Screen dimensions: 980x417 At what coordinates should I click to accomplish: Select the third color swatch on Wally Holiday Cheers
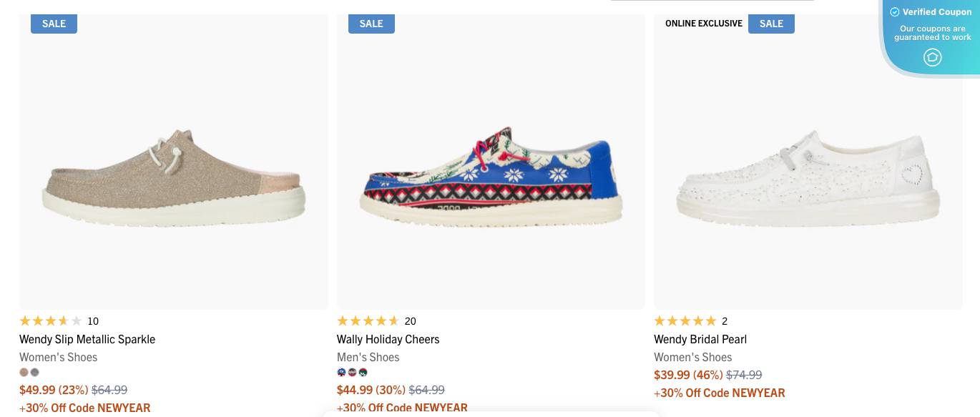click(363, 372)
